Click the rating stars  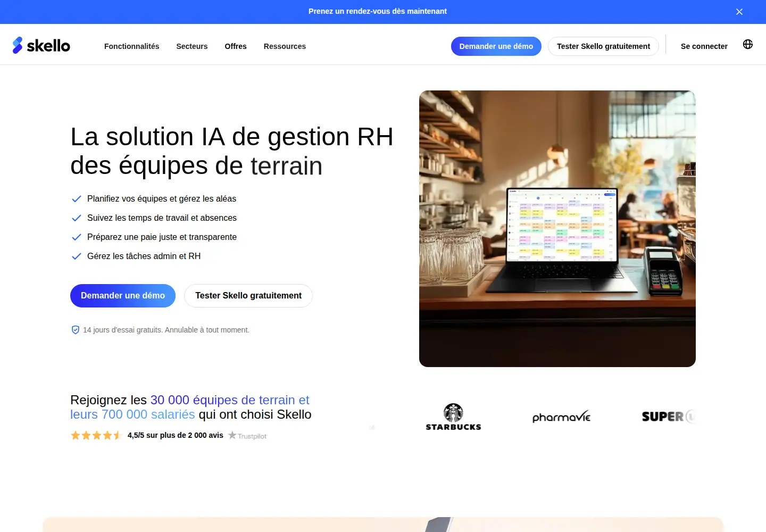point(96,435)
